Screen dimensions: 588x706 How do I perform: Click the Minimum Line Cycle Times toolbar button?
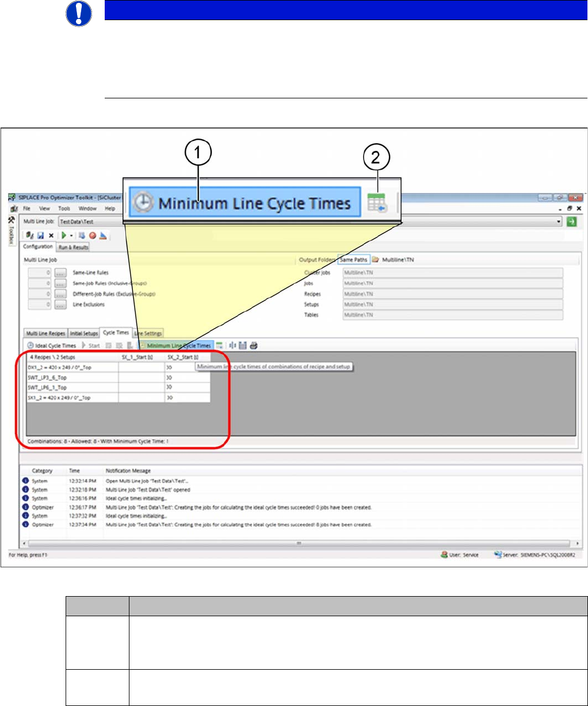(x=176, y=346)
